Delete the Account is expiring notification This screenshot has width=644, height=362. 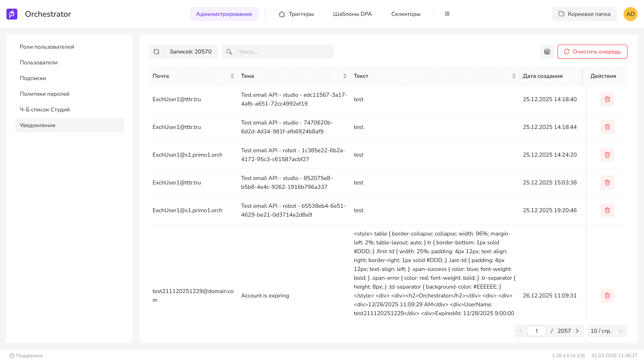coord(607,296)
